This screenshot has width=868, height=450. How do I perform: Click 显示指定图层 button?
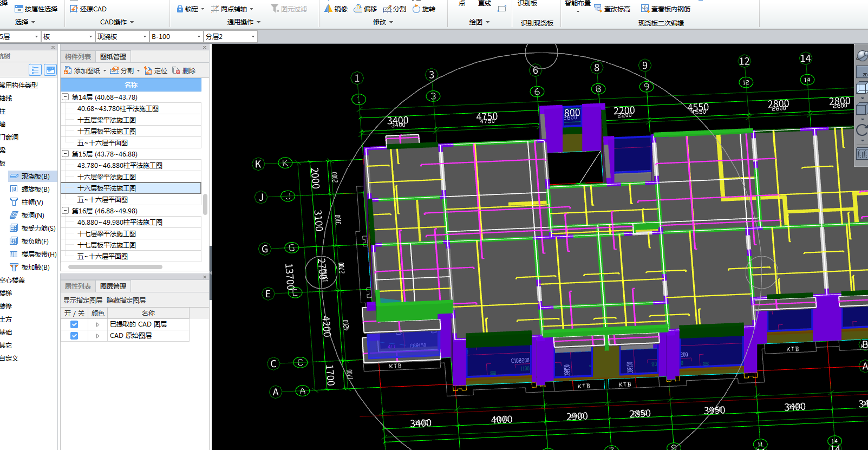coord(83,300)
